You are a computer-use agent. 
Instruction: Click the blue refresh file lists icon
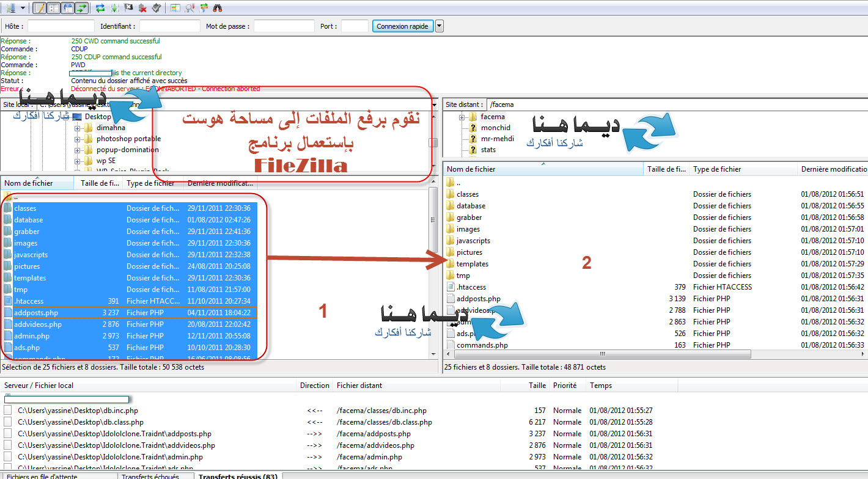[100, 7]
